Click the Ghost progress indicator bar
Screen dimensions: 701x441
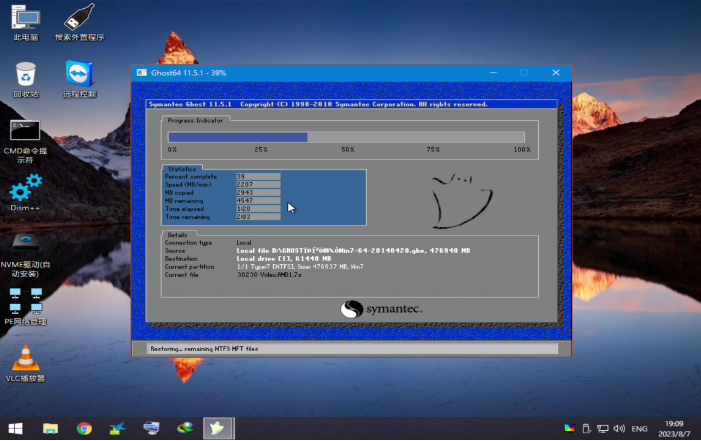pos(346,137)
